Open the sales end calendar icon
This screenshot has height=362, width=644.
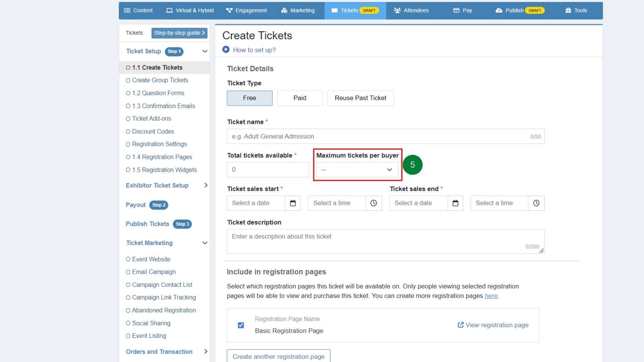455,203
